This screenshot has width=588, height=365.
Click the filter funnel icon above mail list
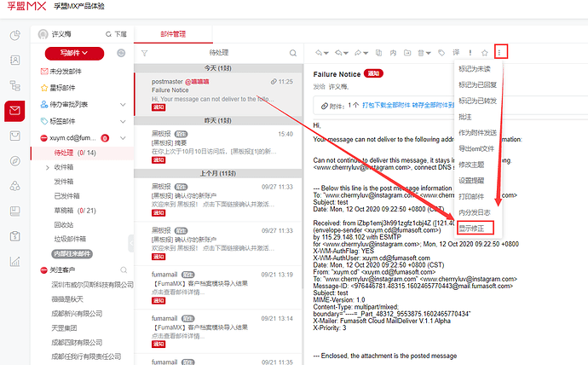[x=144, y=53]
